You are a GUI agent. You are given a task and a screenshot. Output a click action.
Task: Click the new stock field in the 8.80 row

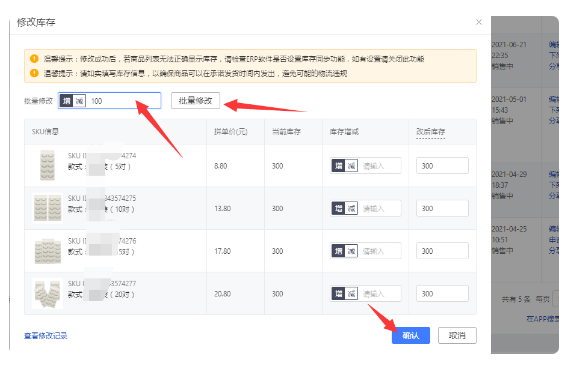[442, 166]
